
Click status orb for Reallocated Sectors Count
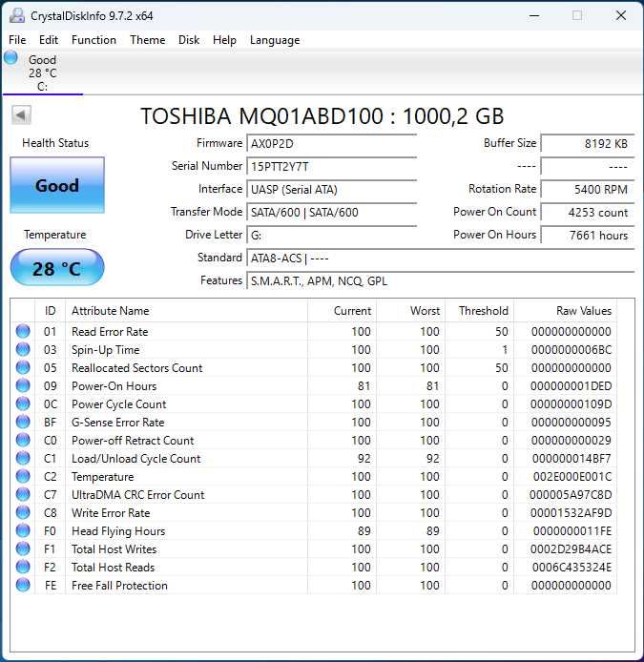tap(23, 368)
